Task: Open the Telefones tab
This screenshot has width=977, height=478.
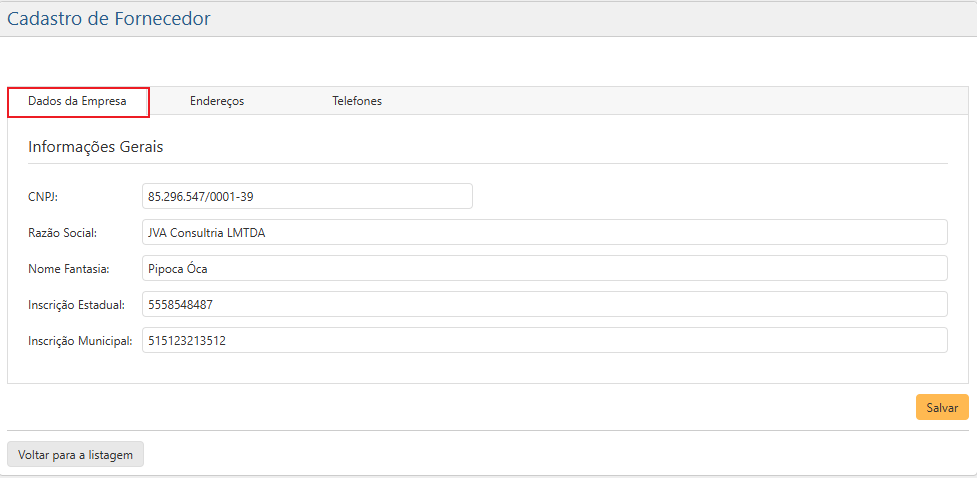Action: click(357, 101)
